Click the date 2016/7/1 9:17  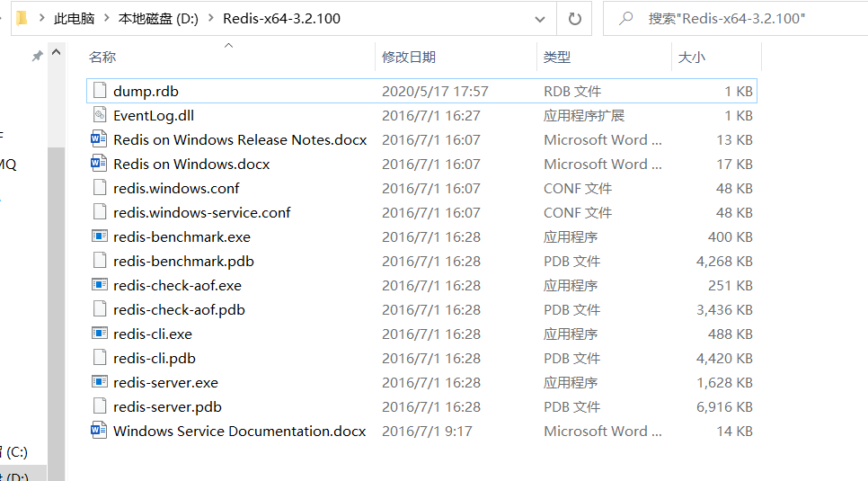[428, 432]
